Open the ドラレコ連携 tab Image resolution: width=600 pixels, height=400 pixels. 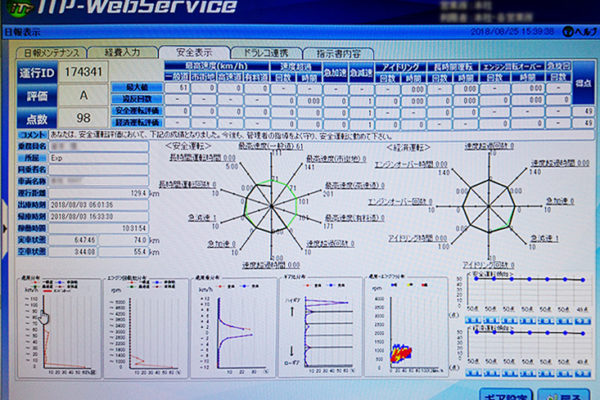(x=263, y=52)
